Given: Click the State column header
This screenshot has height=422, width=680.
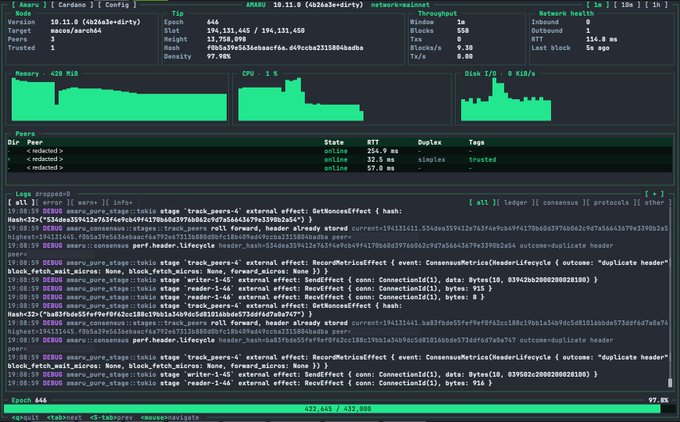Looking at the screenshot, I should click(x=334, y=142).
